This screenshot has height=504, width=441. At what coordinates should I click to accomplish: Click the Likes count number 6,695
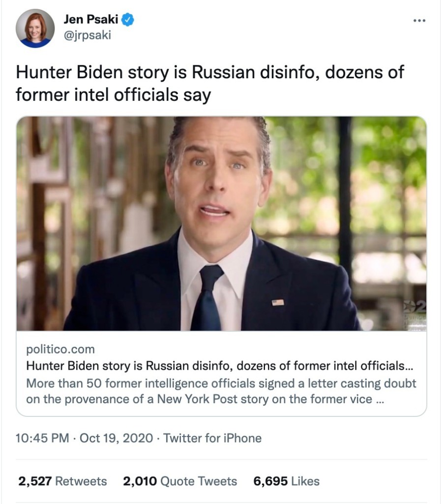tap(270, 481)
